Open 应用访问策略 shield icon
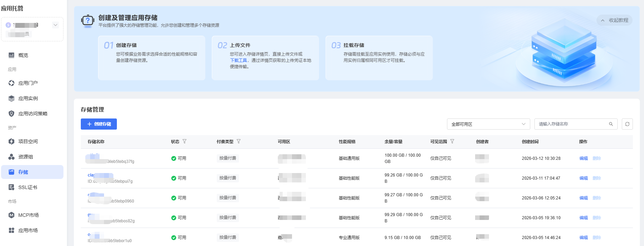 tap(11, 114)
